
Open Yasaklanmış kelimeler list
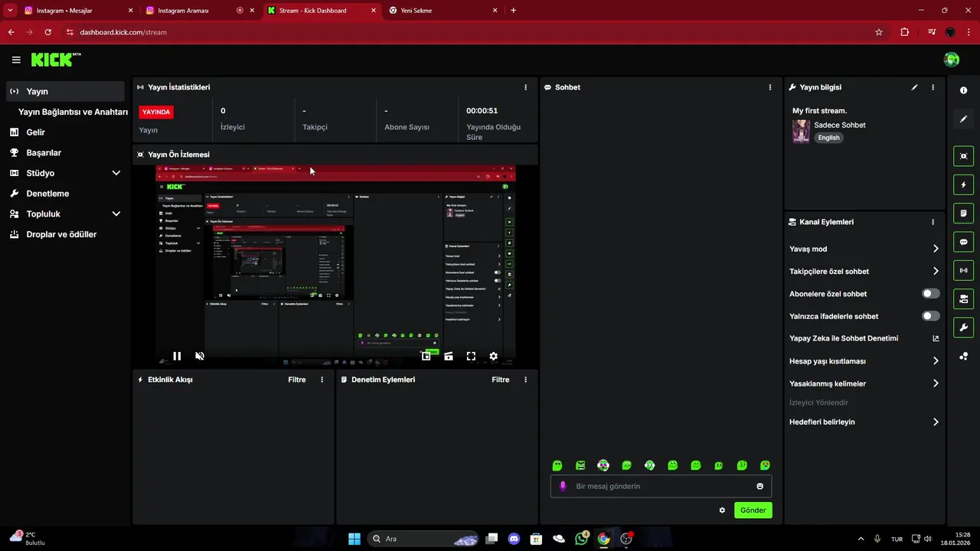[864, 383]
